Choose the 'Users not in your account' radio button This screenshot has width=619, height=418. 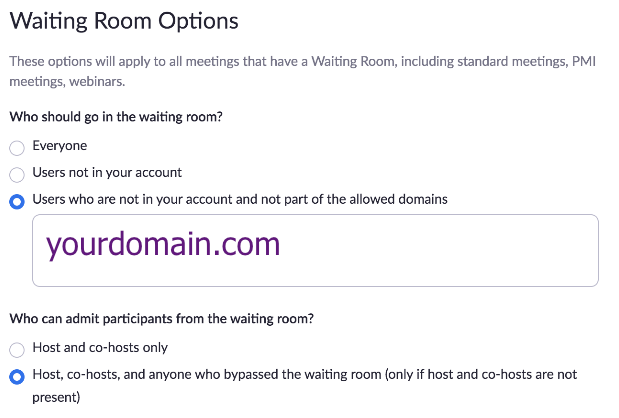coord(16,174)
